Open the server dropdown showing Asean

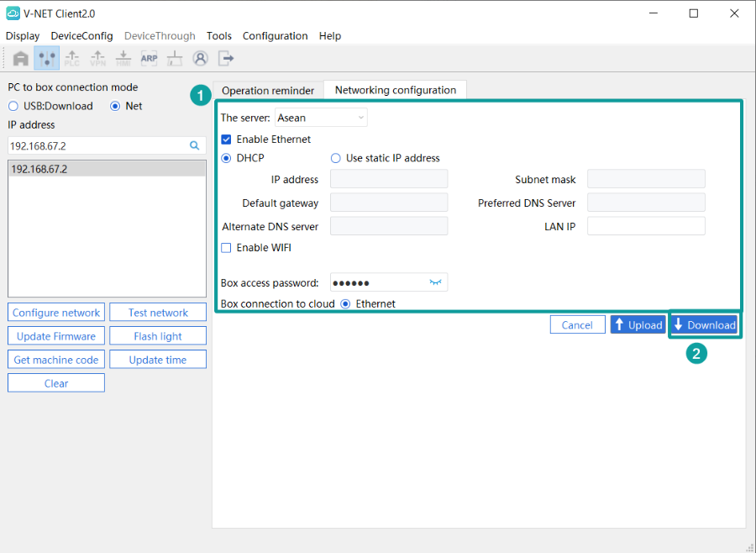coord(321,118)
